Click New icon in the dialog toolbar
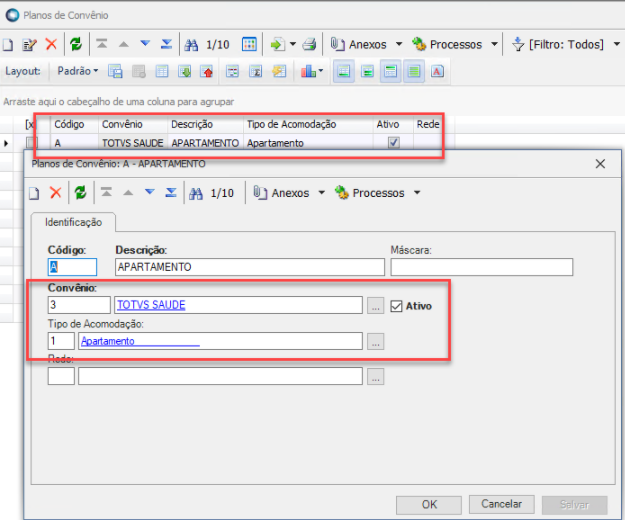The width and height of the screenshot is (625, 520). click(34, 193)
